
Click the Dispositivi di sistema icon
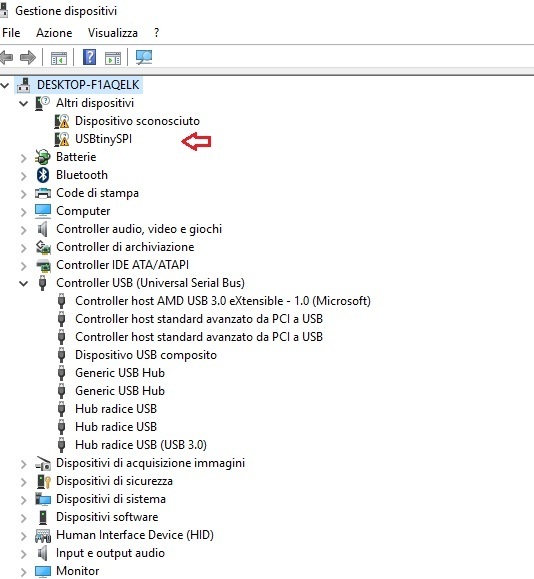pyautogui.click(x=43, y=499)
